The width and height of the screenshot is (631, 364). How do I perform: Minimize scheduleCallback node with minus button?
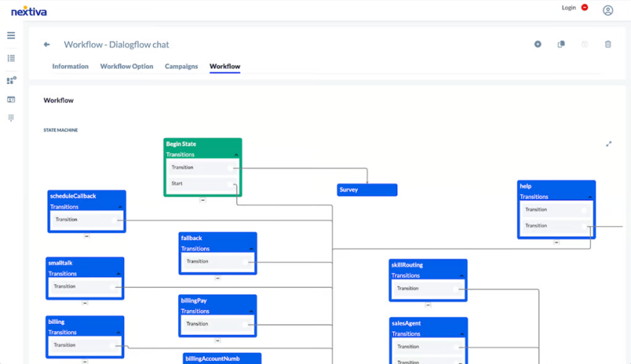[x=87, y=236]
